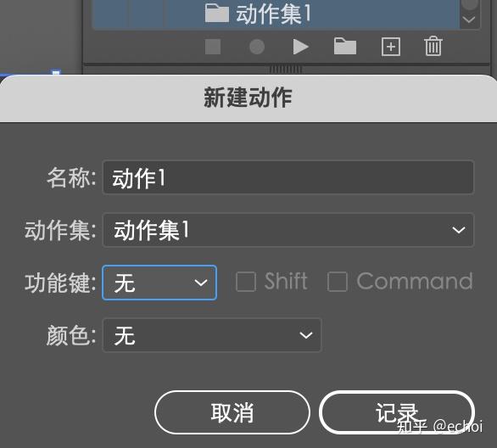This screenshot has height=448, width=497.
Task: Open the 颜色 dropdown
Action: 212,335
